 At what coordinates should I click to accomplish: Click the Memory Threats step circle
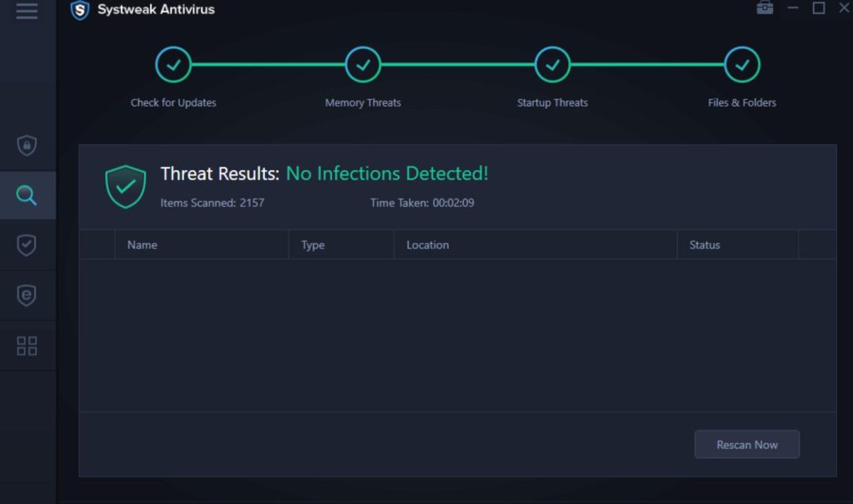[x=363, y=65]
